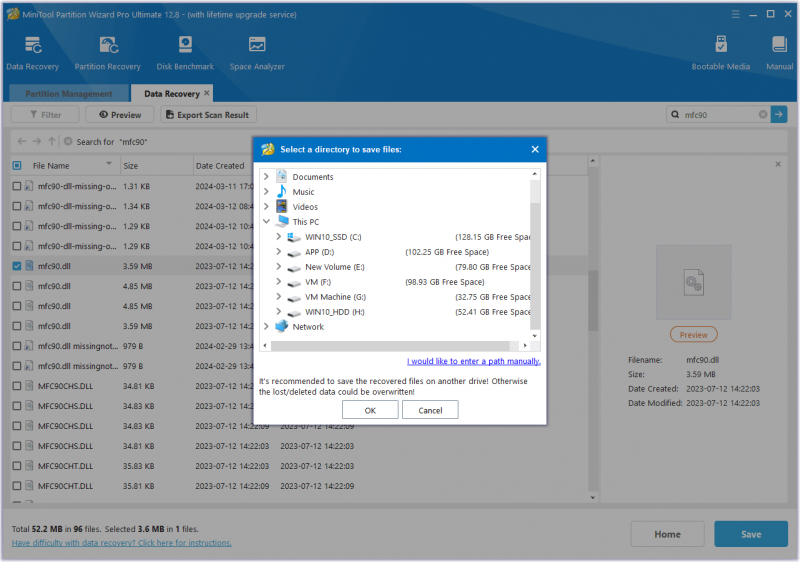Clear the mfc90 search text
Screen dimensions: 800x562
pyautogui.click(x=763, y=115)
